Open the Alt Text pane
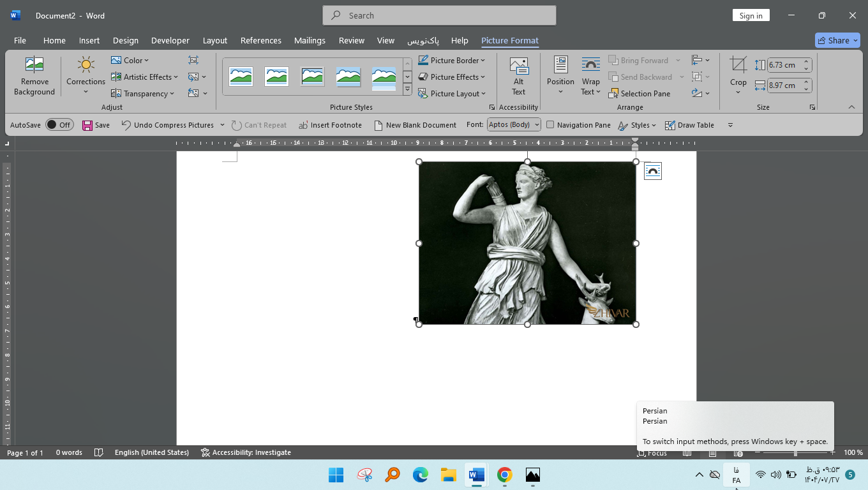Viewport: 868px width, 490px height. (518, 75)
